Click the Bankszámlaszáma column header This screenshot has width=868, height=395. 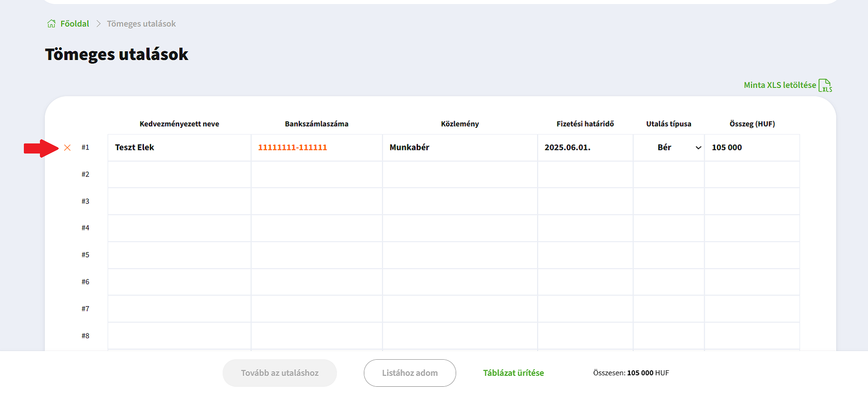317,124
